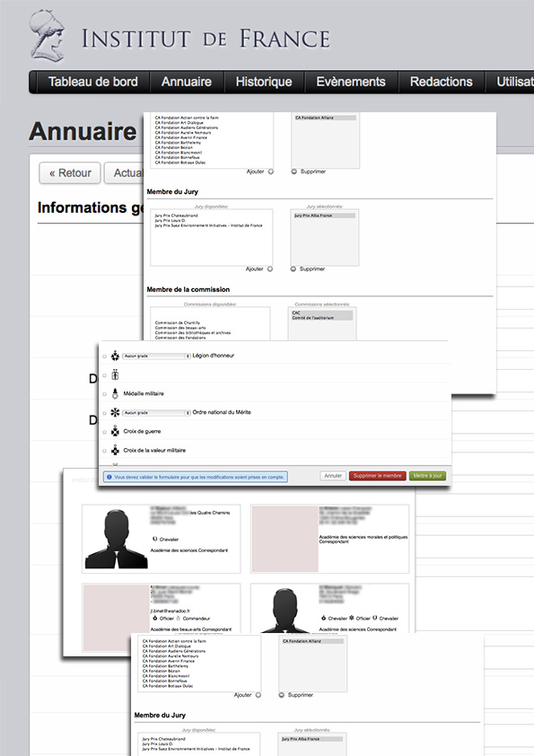Click the red Supprimer le membre button

point(377,476)
